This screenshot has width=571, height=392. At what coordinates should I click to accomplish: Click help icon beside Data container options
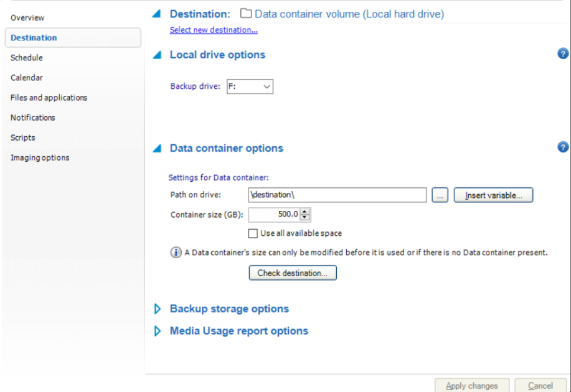(563, 147)
